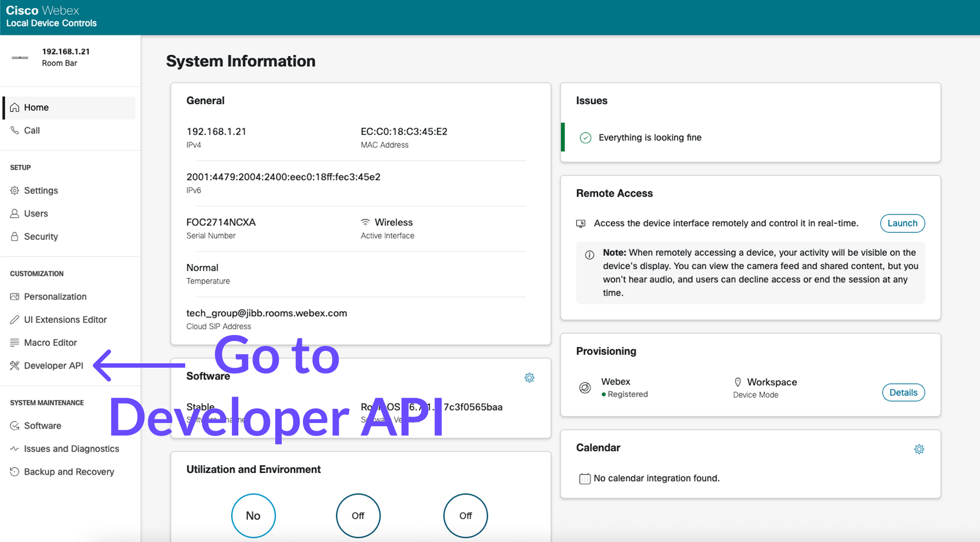Click the Call phone icon

pyautogui.click(x=15, y=130)
